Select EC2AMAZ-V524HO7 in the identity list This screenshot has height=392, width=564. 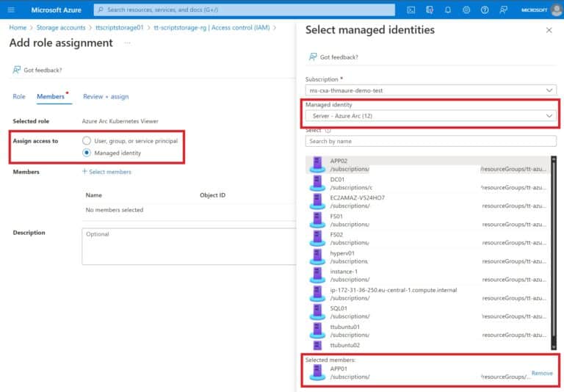tap(428, 202)
